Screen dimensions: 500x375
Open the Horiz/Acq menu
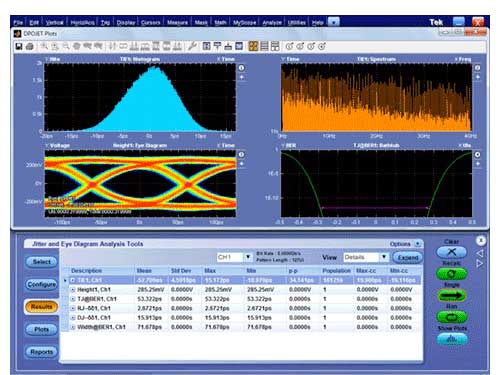click(83, 23)
